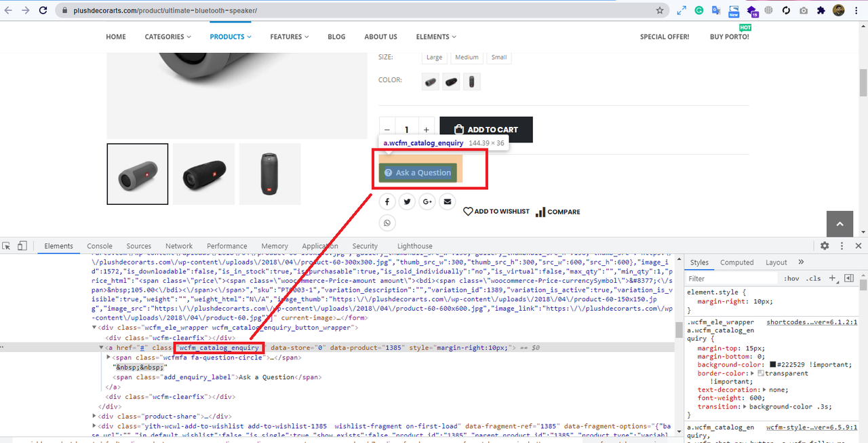Open the Lighthouse tab
The image size is (868, 443).
[x=414, y=246]
